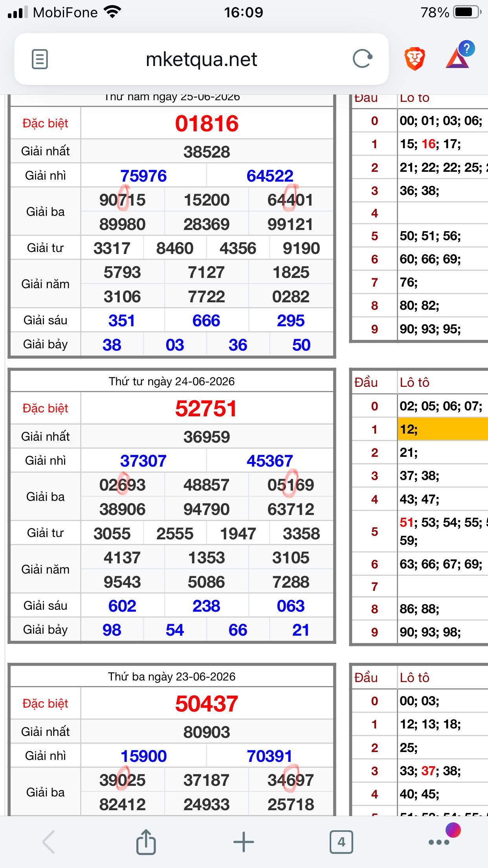
Task: Tap special prize number 50437
Action: click(207, 704)
